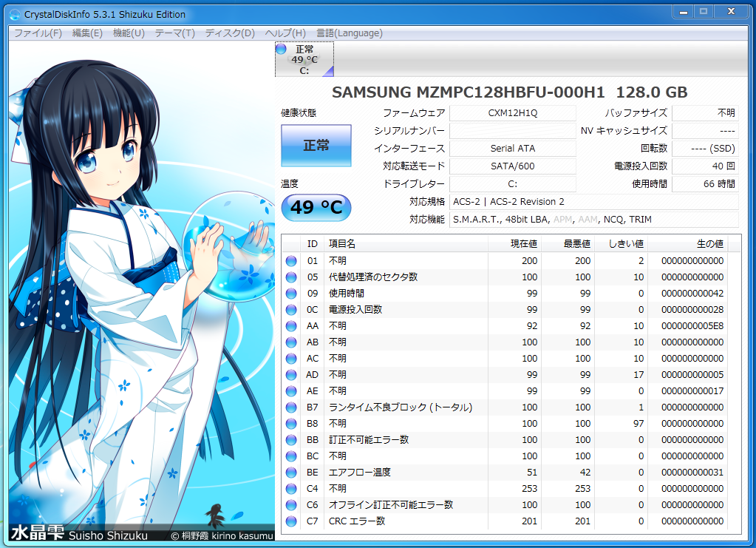
Task: Click status orb for attribute C6
Action: click(291, 505)
